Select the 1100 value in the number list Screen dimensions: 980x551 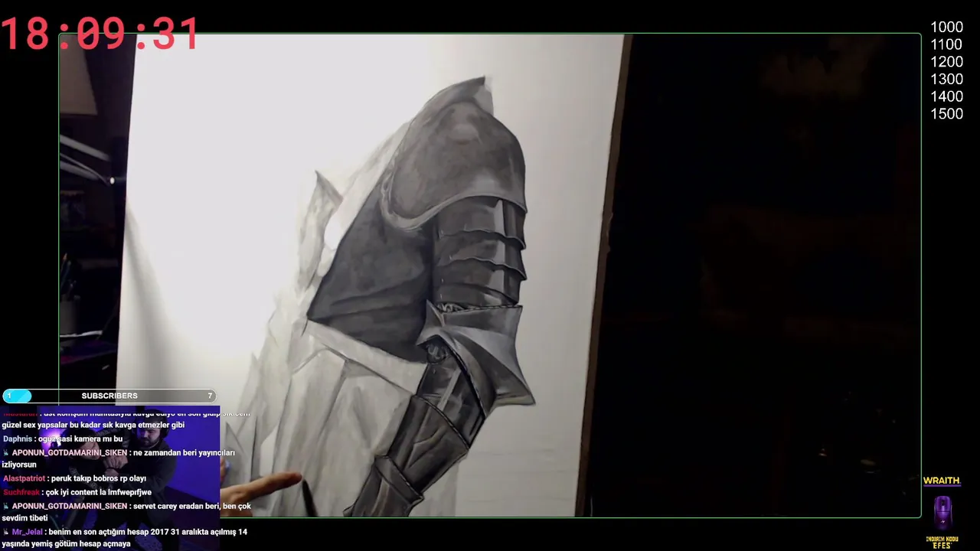pyautogui.click(x=946, y=44)
